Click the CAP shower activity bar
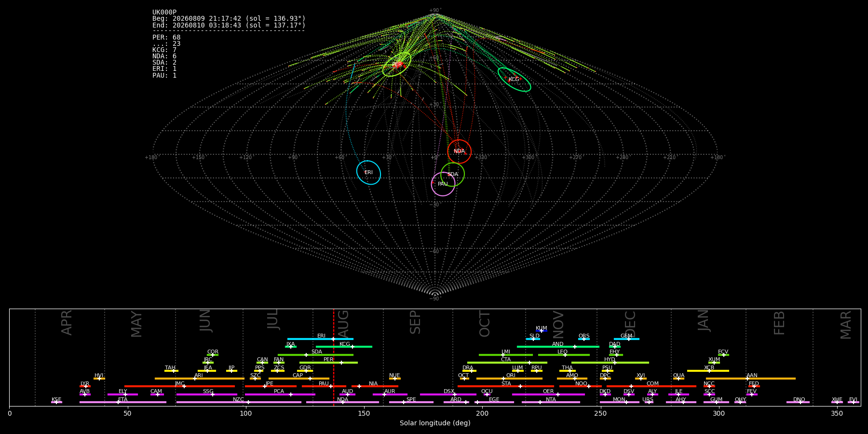868x434 pixels. (x=299, y=379)
